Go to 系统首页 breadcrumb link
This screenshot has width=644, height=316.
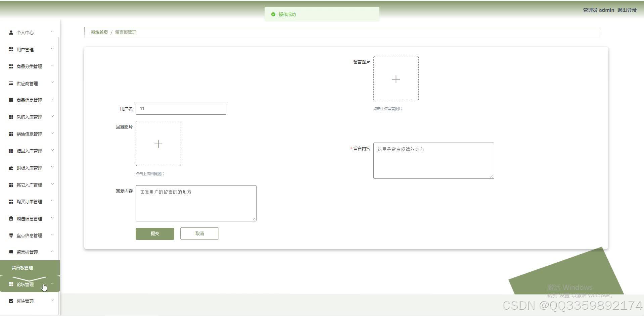[99, 32]
